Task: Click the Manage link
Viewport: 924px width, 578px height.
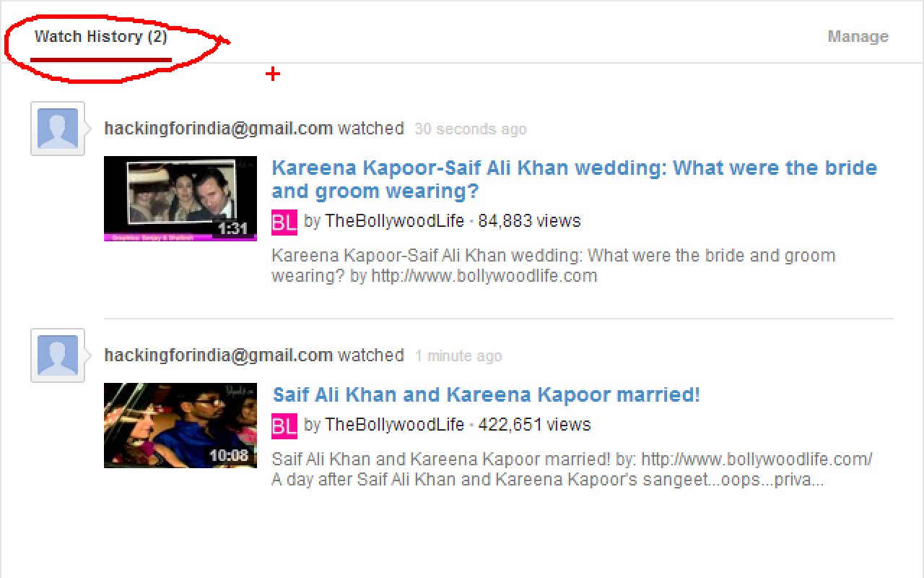Action: click(x=858, y=37)
